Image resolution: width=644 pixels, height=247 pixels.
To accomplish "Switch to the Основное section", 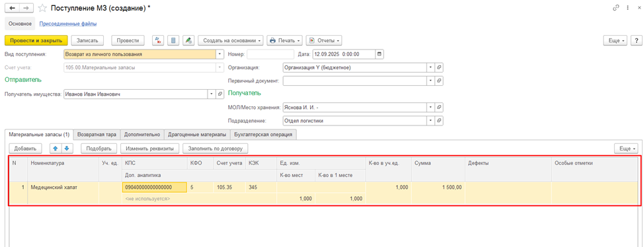I will click(20, 24).
